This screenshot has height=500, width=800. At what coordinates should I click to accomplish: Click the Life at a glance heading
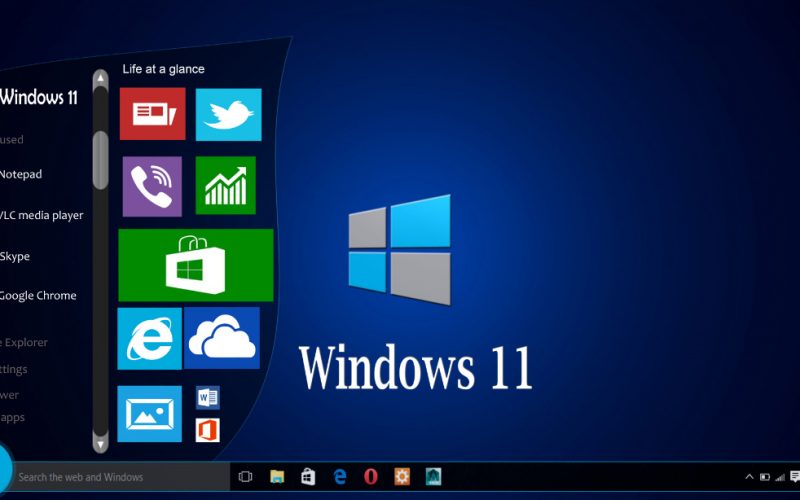[164, 69]
